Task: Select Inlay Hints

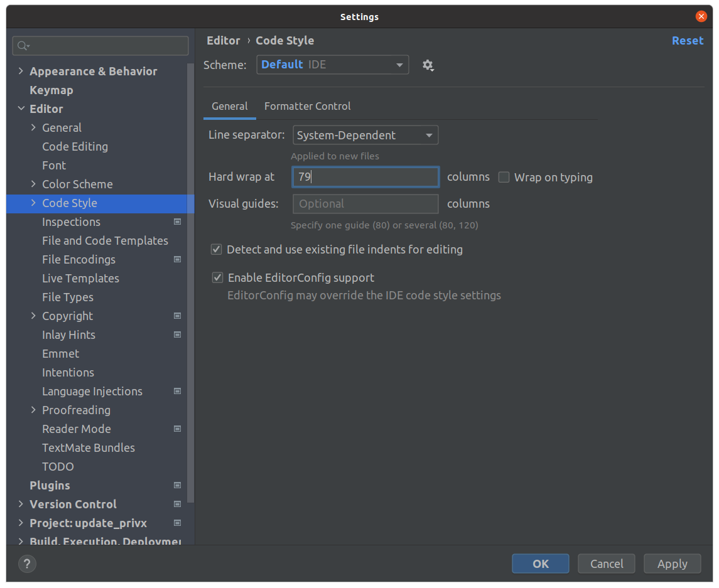Action: tap(69, 334)
